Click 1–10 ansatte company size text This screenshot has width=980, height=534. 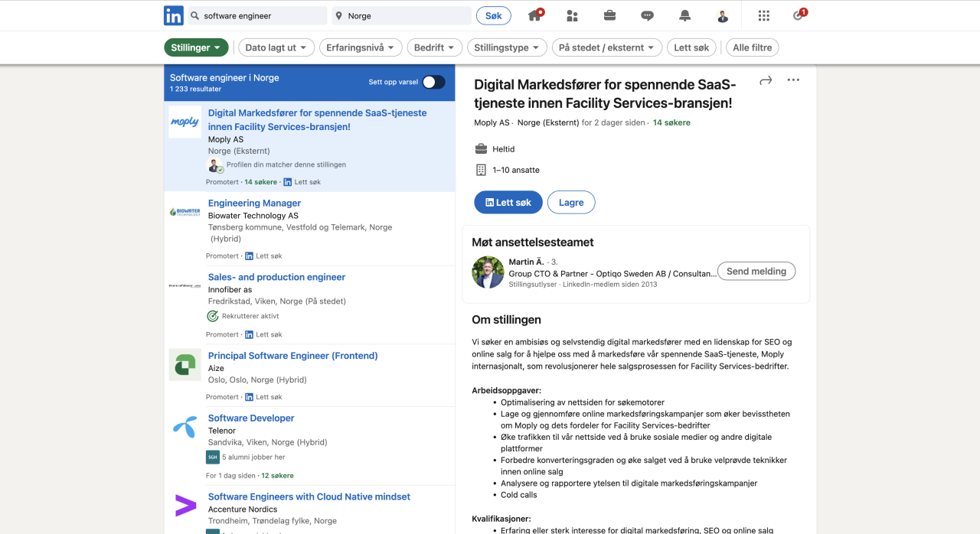point(516,170)
